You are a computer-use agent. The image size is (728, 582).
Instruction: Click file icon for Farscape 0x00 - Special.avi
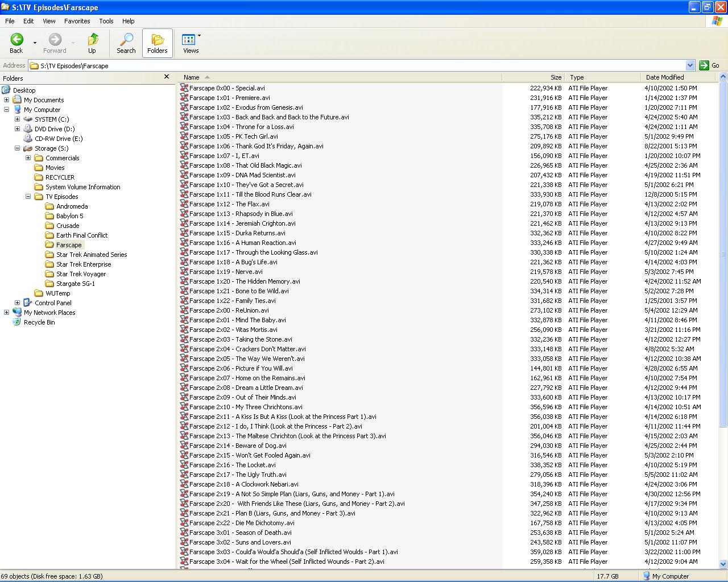click(x=184, y=88)
